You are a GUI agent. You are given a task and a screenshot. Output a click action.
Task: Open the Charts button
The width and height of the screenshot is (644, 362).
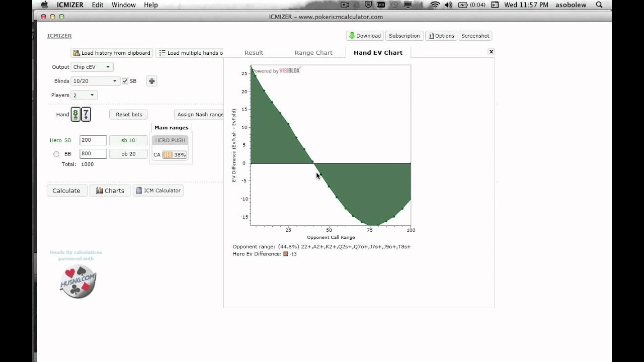pos(110,191)
